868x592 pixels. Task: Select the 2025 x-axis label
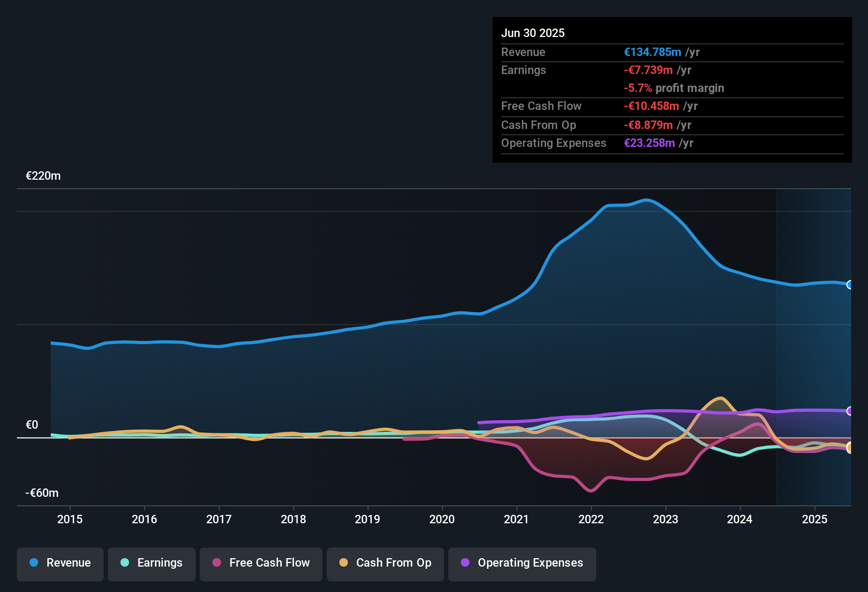tap(815, 519)
